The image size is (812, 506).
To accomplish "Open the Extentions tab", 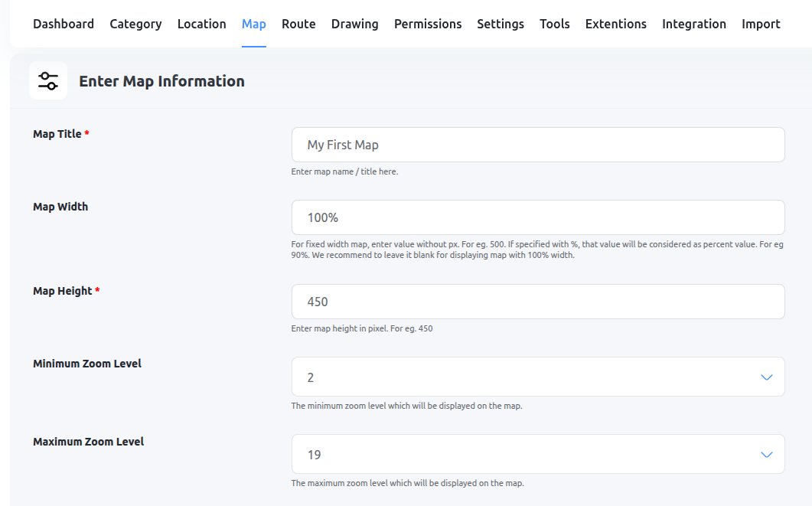I will click(615, 24).
